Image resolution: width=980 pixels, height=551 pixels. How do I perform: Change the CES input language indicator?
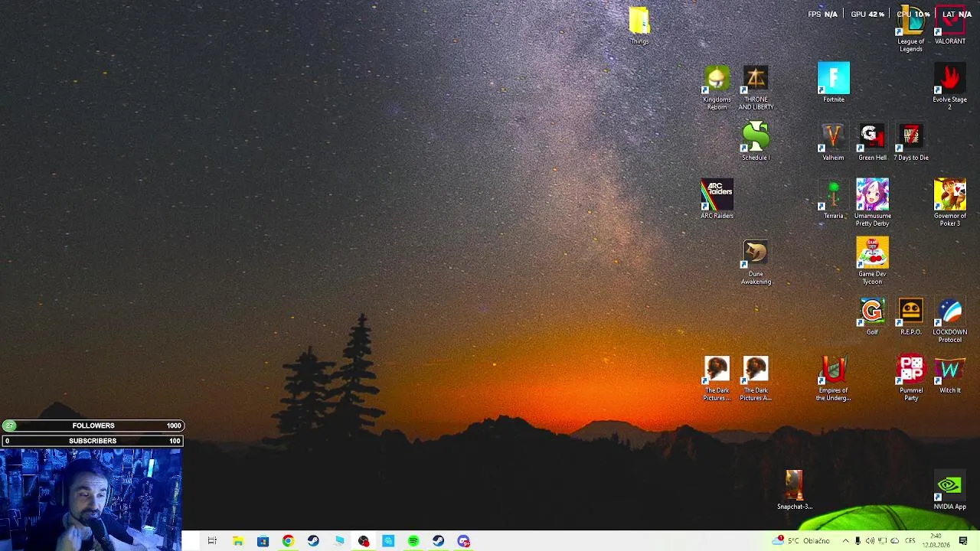click(910, 541)
